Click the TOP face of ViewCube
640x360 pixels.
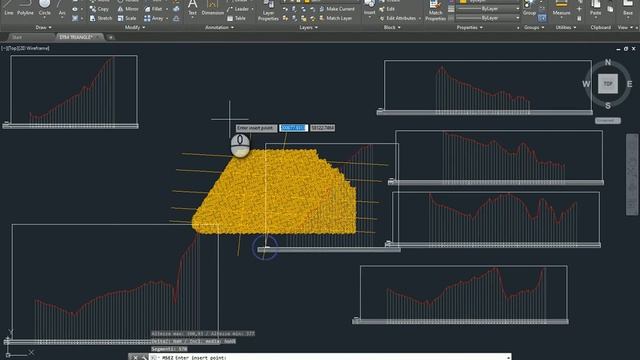608,84
